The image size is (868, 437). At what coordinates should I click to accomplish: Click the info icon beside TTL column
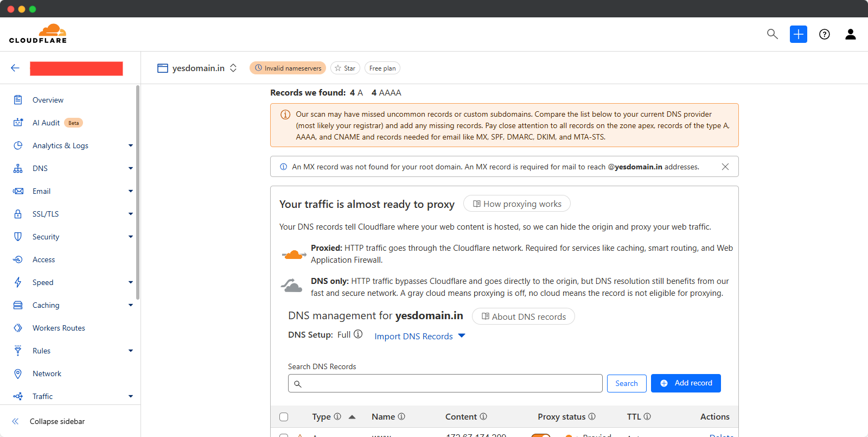pos(647,416)
